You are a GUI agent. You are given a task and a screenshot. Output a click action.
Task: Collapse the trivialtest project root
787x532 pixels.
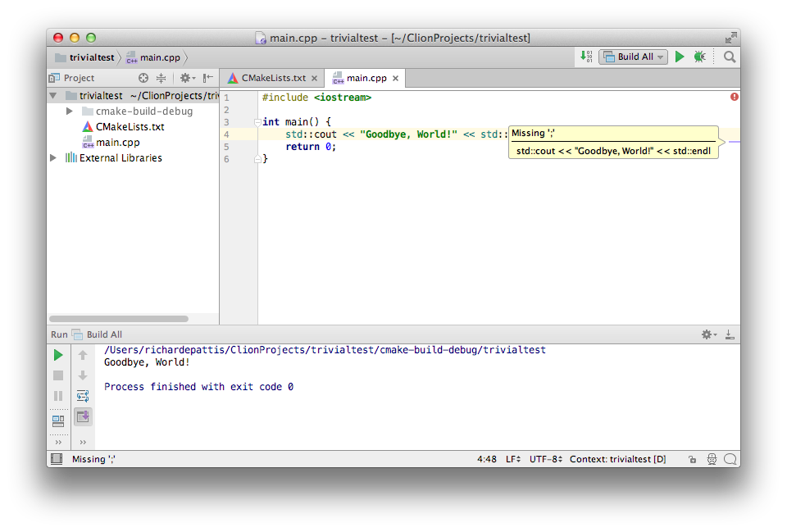(54, 96)
